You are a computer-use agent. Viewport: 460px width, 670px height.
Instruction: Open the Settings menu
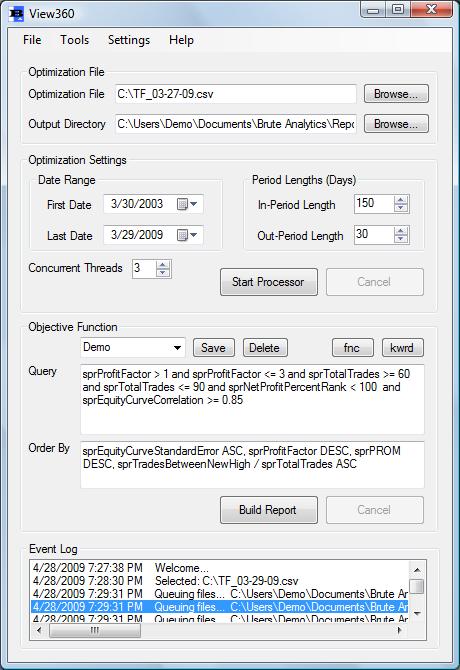pyautogui.click(x=129, y=40)
